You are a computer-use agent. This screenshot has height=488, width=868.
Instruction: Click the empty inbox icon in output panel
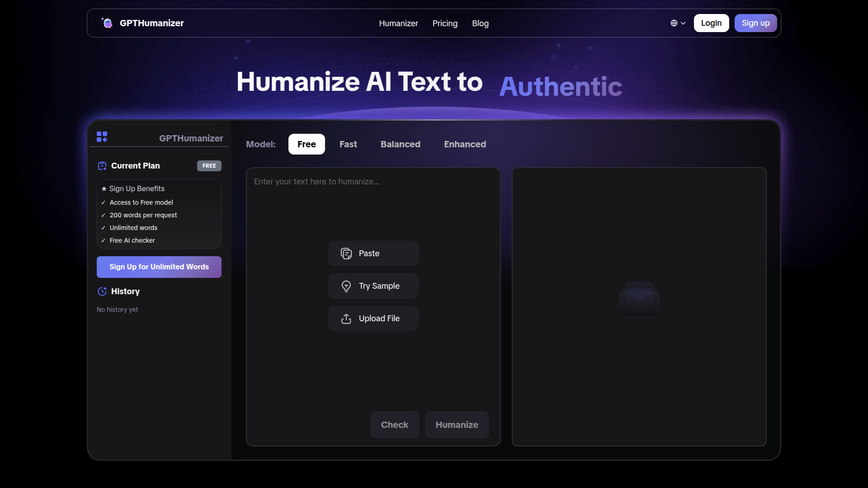point(639,300)
